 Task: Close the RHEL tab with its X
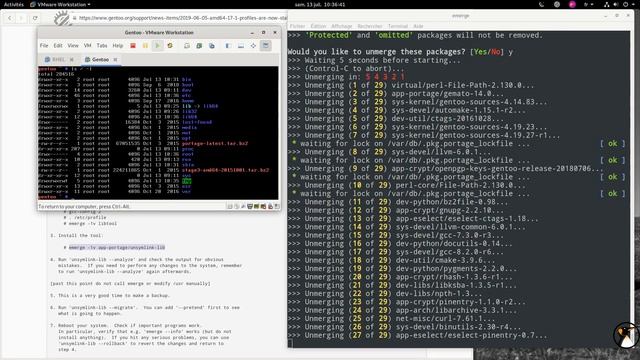click(72, 60)
